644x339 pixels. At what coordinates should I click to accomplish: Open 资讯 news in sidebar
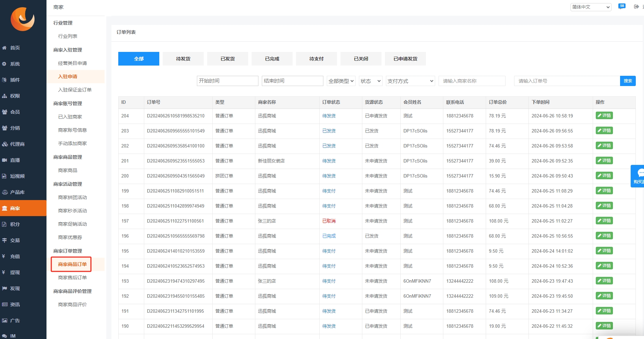point(23,305)
